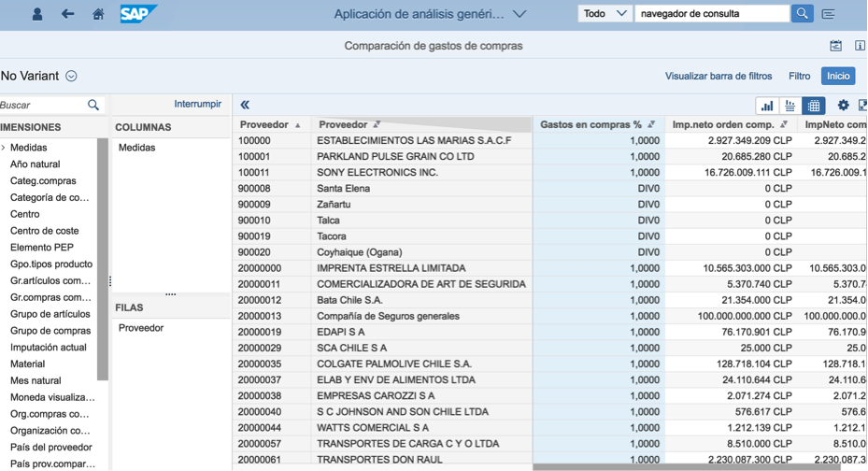The height and width of the screenshot is (471, 868).
Task: Open application title dropdown menu
Action: click(x=519, y=14)
